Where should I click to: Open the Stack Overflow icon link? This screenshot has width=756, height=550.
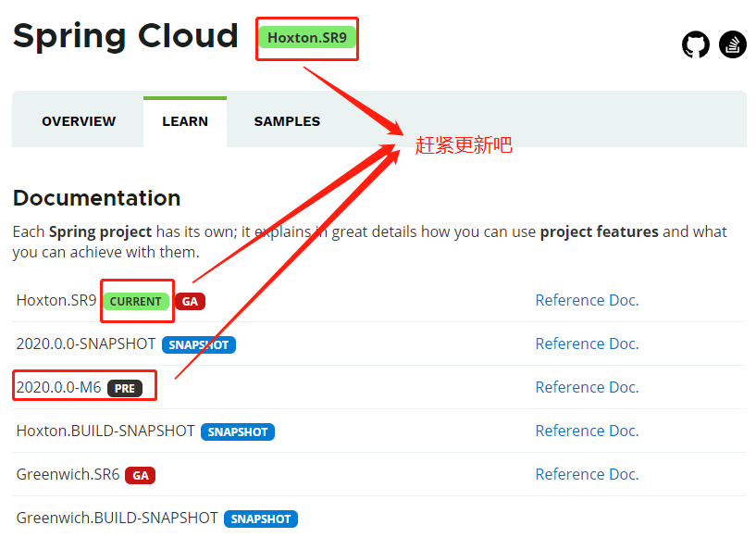tap(732, 44)
